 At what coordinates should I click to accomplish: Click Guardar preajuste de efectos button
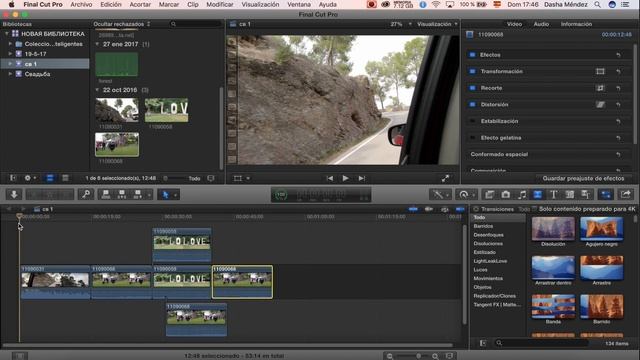coord(583,178)
